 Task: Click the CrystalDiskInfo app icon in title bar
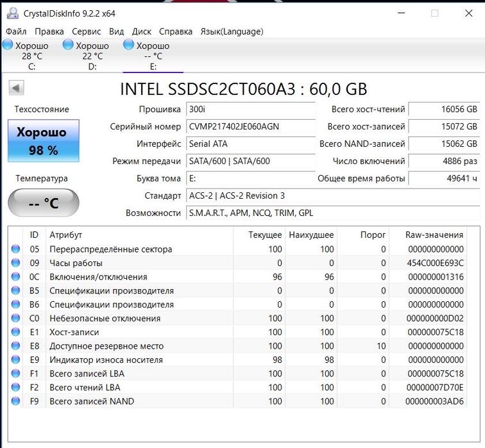(x=13, y=13)
